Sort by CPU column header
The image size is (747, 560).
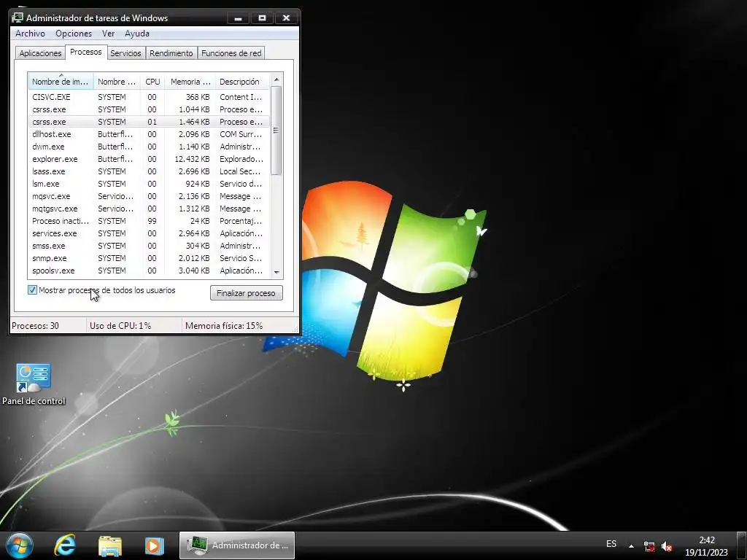click(x=152, y=82)
